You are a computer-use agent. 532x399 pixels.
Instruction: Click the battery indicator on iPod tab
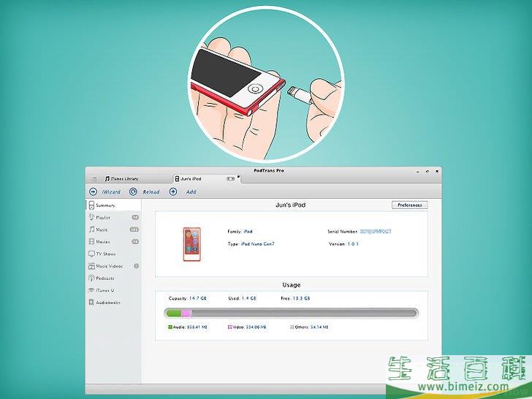tap(230, 178)
